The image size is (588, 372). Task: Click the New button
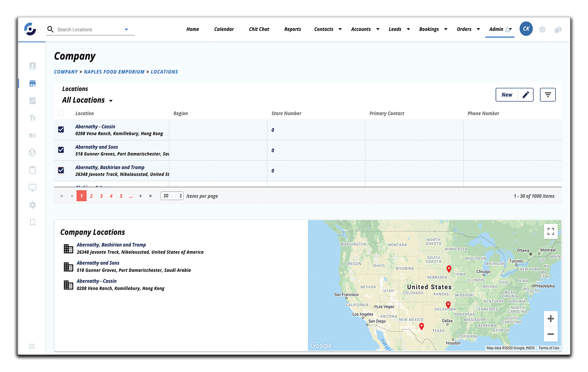tap(507, 95)
